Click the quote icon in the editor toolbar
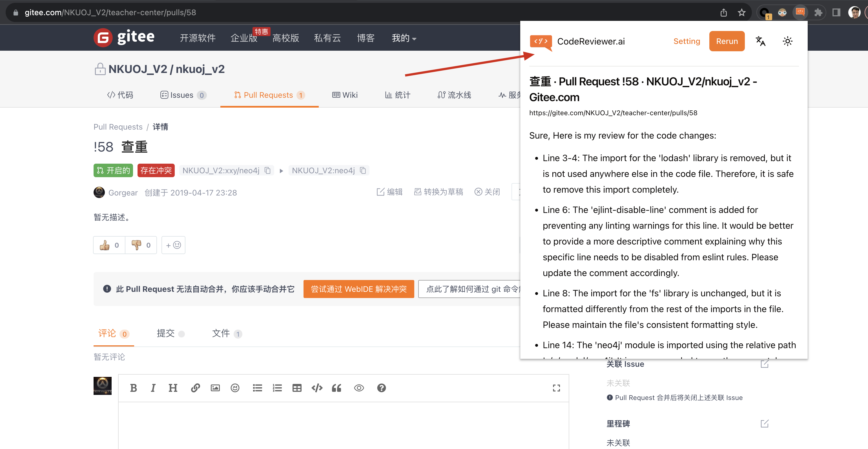The image size is (868, 449). pyautogui.click(x=336, y=388)
